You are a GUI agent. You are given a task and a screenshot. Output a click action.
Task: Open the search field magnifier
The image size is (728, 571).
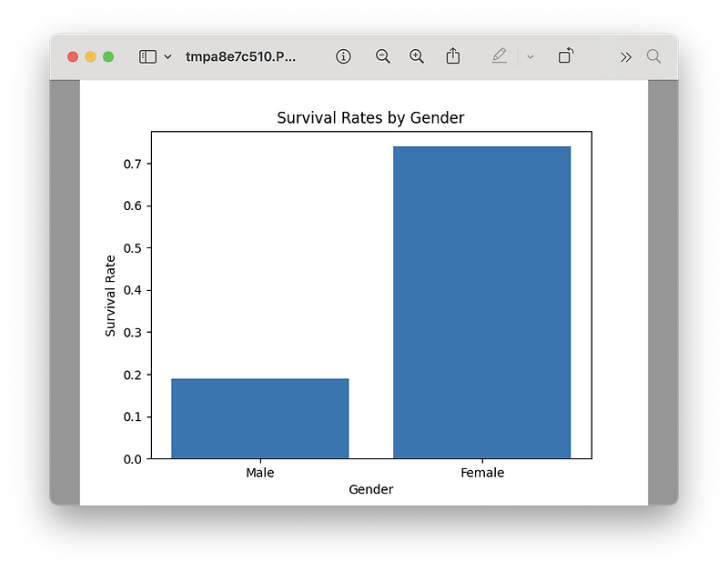(653, 56)
